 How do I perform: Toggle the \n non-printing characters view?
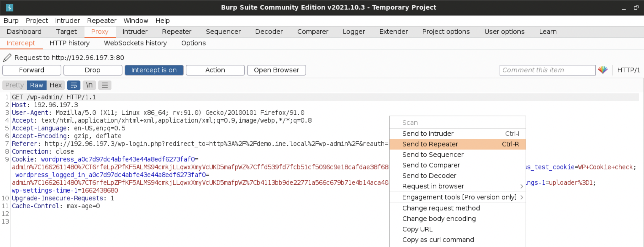89,85
